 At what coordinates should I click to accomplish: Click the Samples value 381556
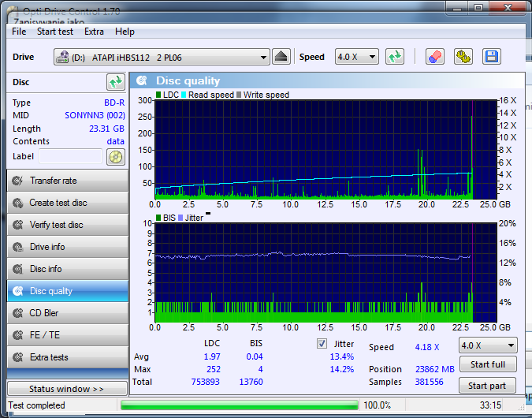coord(430,382)
